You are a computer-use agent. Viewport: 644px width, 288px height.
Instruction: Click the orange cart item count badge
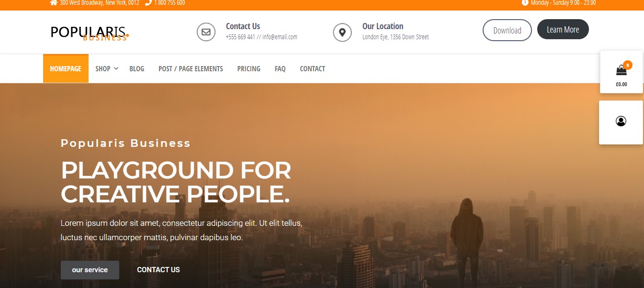[628, 65]
